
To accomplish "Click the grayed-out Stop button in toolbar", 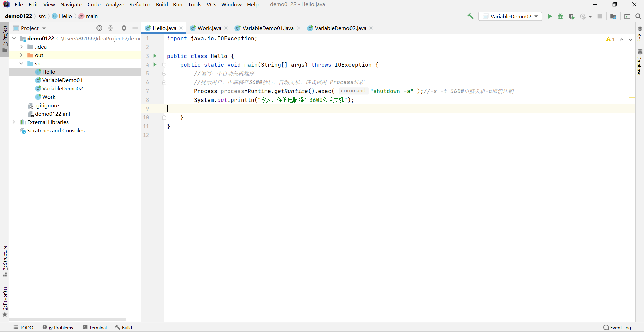I will coord(600,16).
